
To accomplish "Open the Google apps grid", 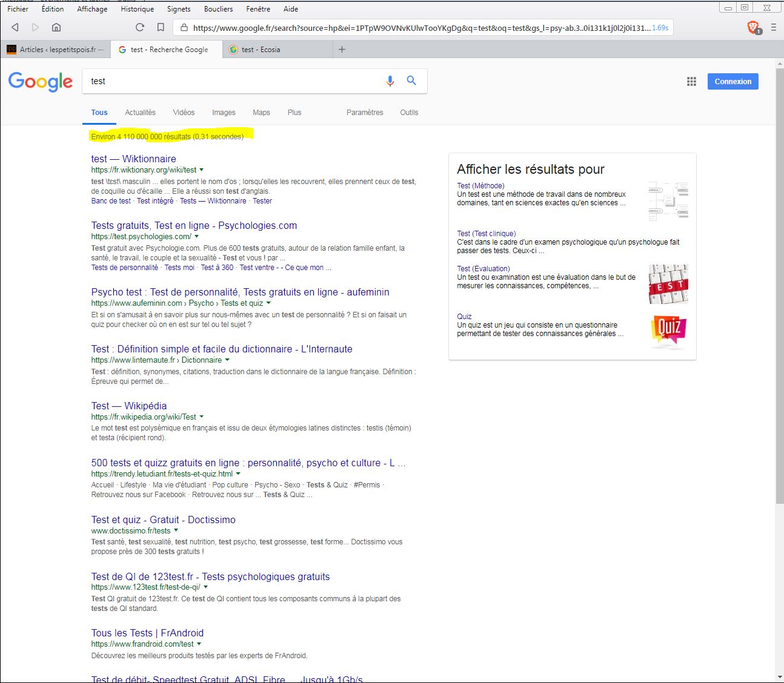I will [691, 82].
